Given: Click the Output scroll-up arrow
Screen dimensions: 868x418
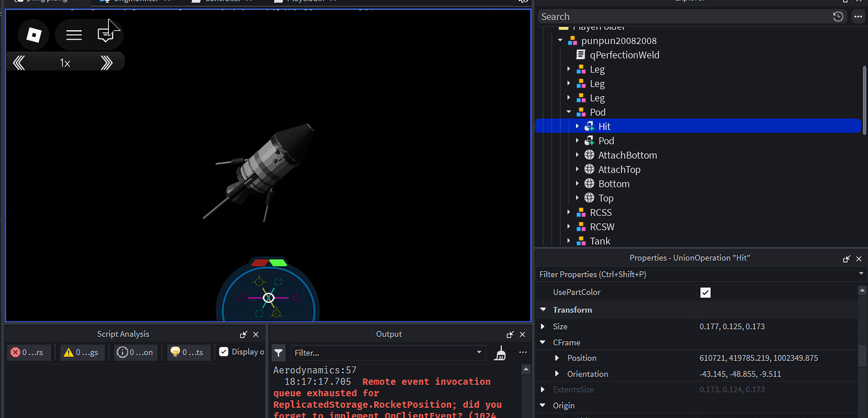Looking at the screenshot, I should click(x=527, y=370).
